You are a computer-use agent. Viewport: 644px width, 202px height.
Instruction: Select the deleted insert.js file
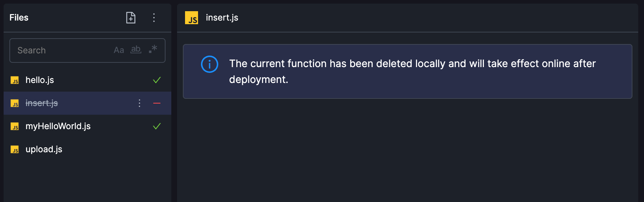pos(87,103)
